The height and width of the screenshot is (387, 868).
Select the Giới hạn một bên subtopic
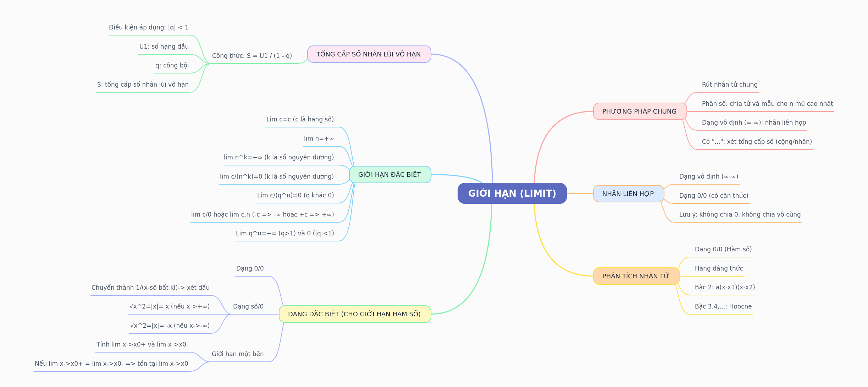(238, 354)
